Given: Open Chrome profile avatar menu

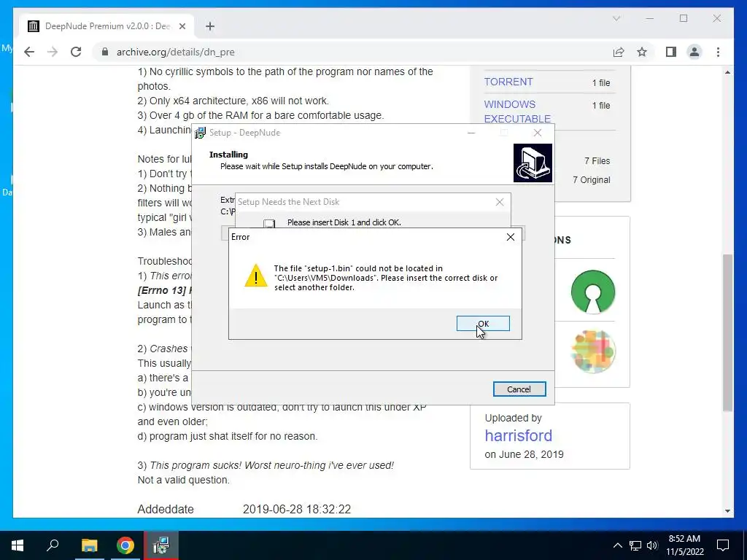Looking at the screenshot, I should pyautogui.click(x=694, y=52).
